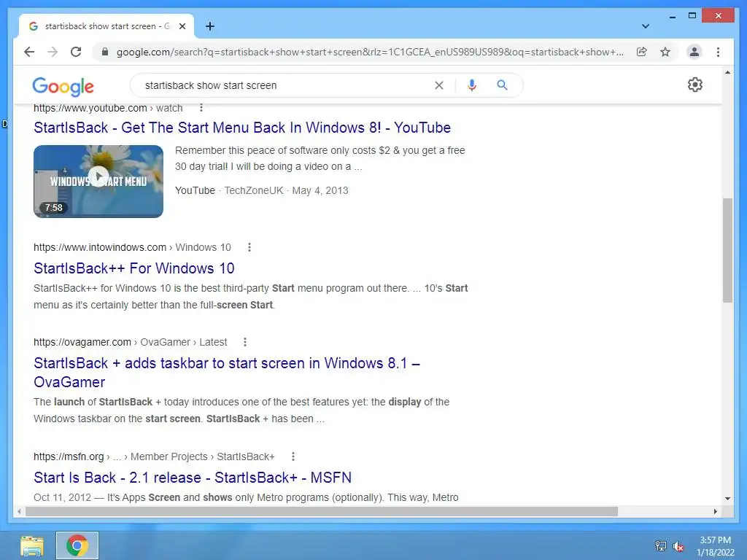Click the scroll up arrow
Image resolution: width=747 pixels, height=560 pixels.
(727, 72)
